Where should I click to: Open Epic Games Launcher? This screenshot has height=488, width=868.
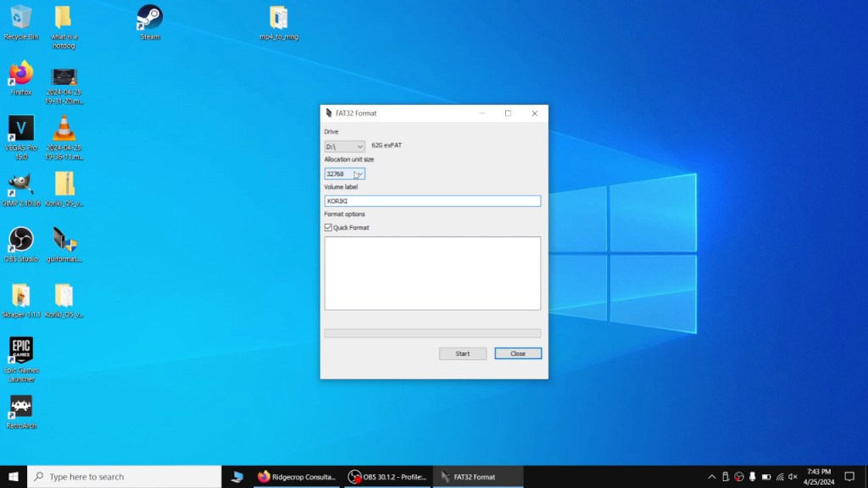point(20,350)
